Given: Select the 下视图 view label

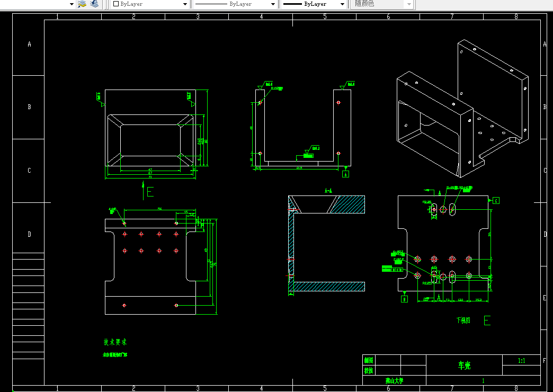Looking at the screenshot, I should (463, 320).
